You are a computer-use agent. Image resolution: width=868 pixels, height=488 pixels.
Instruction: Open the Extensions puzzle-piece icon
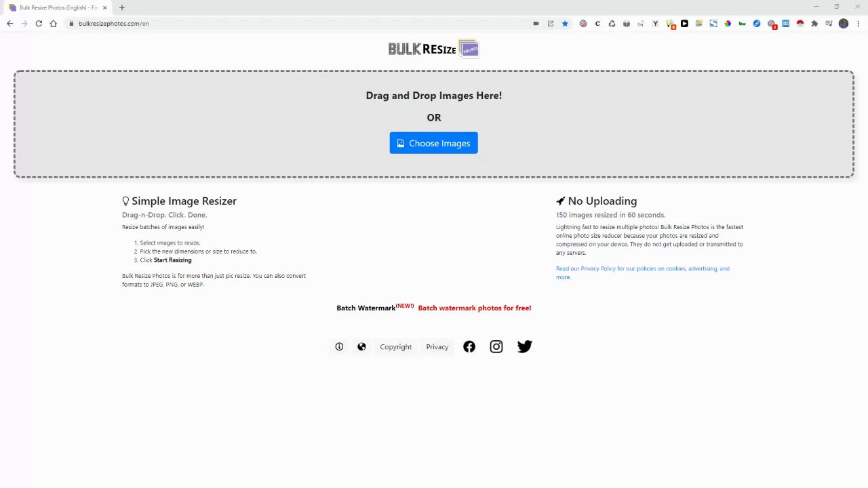coord(814,23)
